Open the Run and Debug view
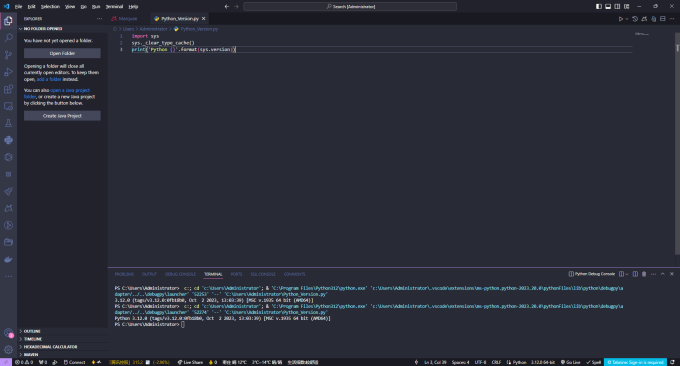The height and width of the screenshot is (366, 680). click(8, 72)
